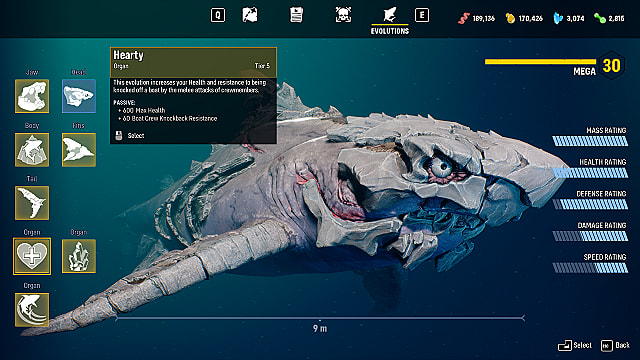This screenshot has width=640, height=360.
Task: Switch to the Evolutions tab
Action: tap(390, 21)
